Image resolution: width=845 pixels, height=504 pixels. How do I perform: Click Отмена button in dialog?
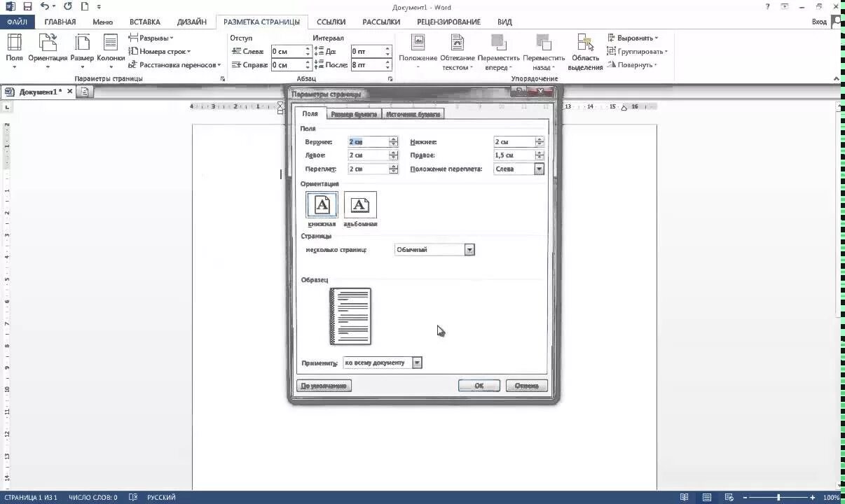(x=526, y=386)
